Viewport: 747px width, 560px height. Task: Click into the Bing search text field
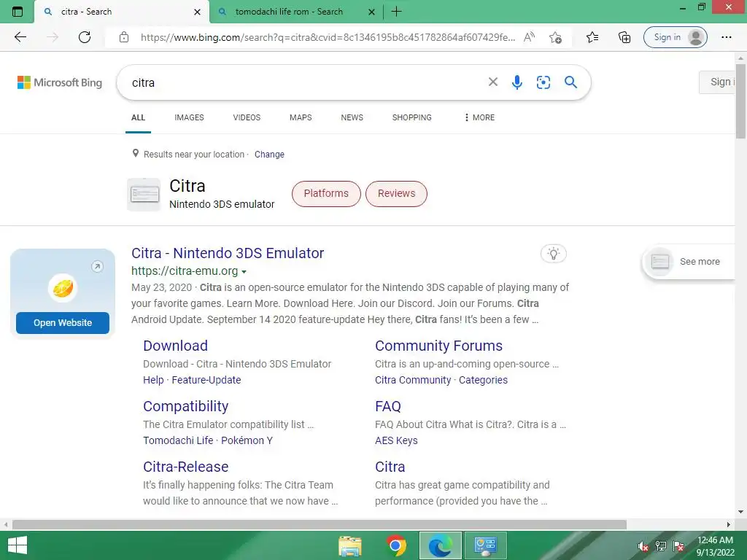tap(305, 82)
